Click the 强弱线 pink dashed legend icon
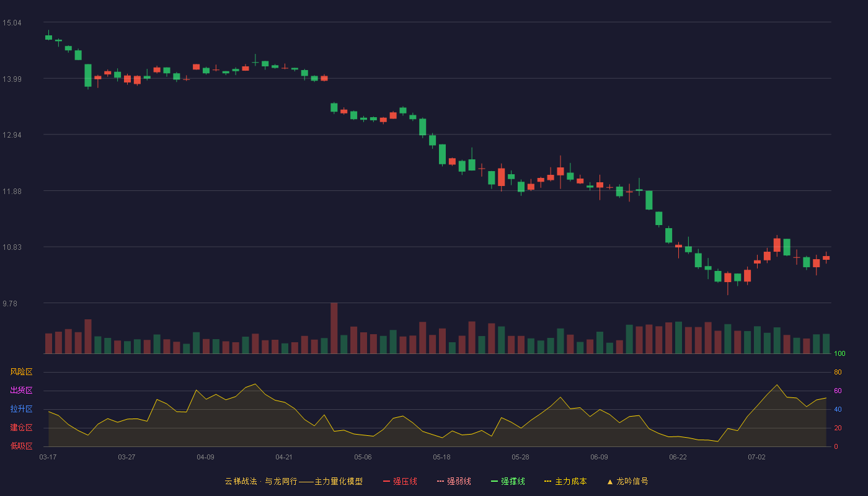Image resolution: width=868 pixels, height=496 pixels. [440, 481]
